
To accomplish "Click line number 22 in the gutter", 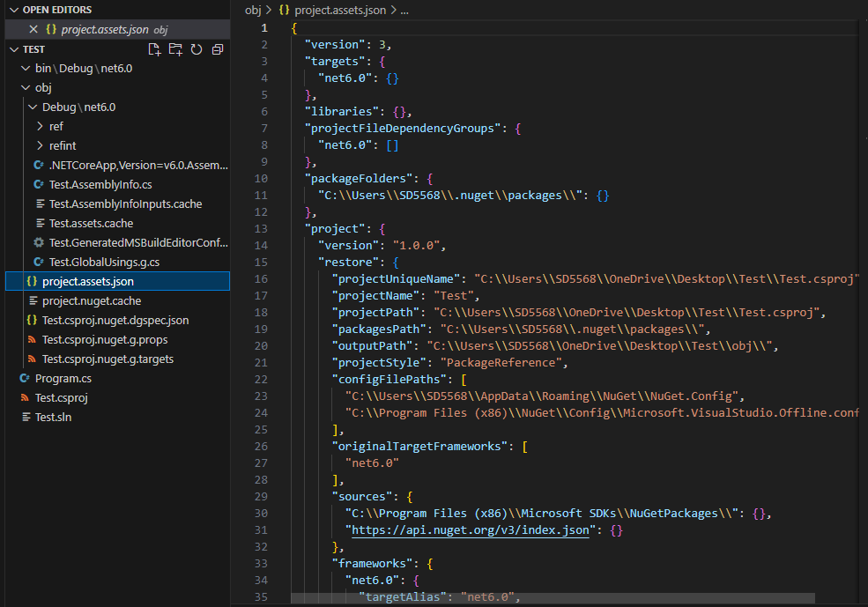I will 261,379.
